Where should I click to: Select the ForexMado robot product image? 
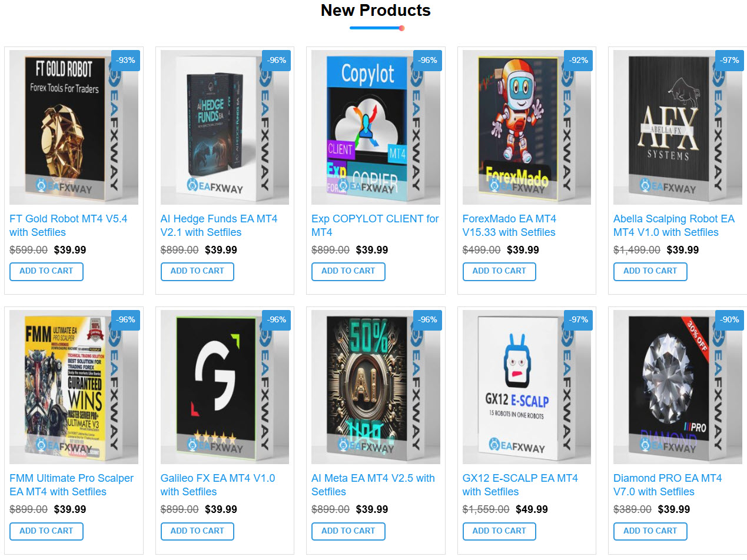coord(527,127)
